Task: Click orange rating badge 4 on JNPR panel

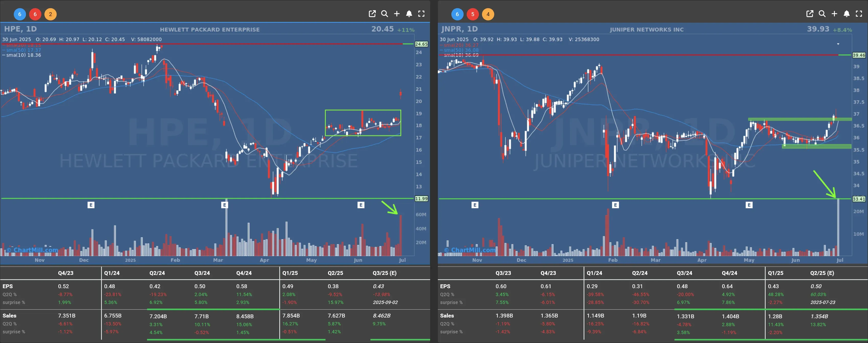Action: (488, 14)
